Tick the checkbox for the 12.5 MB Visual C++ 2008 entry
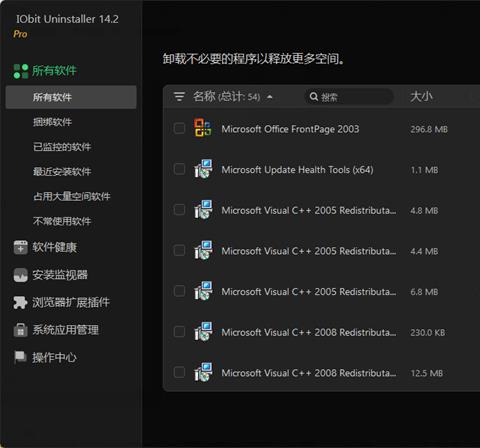The image size is (480, 448). pos(179,372)
